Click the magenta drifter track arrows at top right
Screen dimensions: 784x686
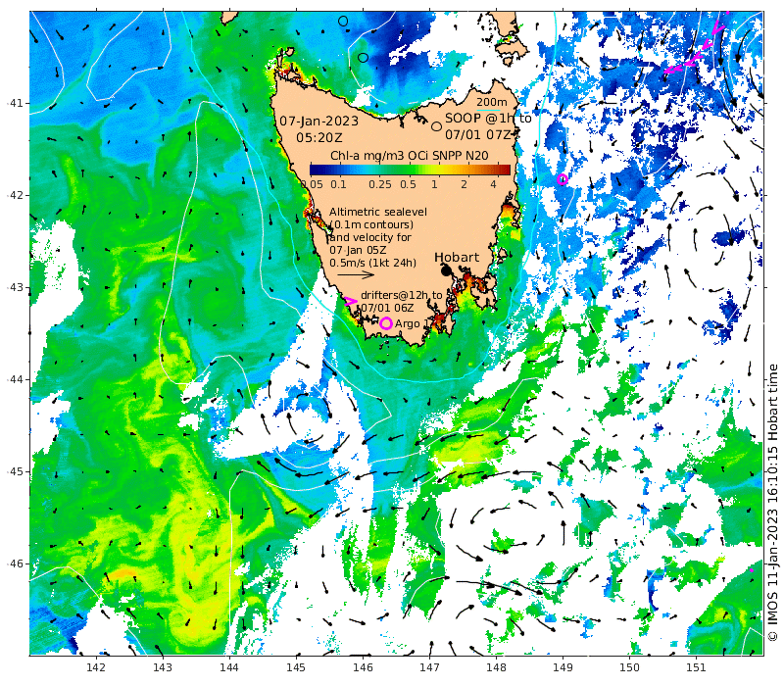[x=696, y=48]
